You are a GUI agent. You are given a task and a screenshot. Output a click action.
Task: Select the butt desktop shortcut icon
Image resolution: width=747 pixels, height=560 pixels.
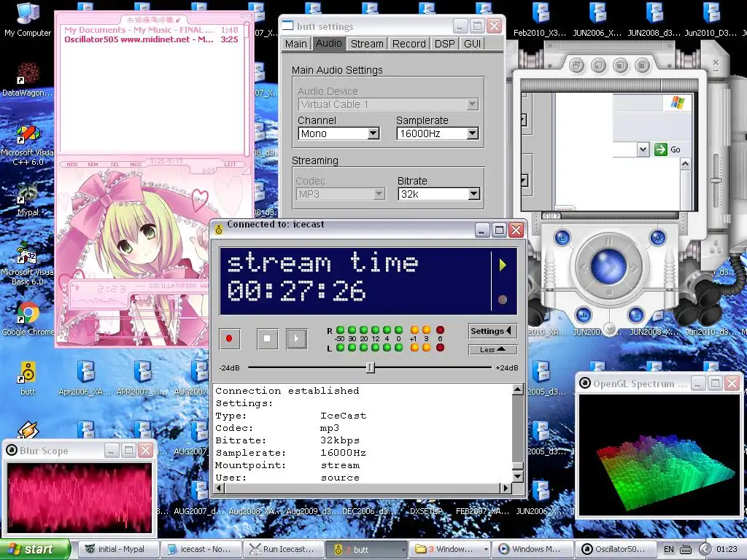(28, 378)
